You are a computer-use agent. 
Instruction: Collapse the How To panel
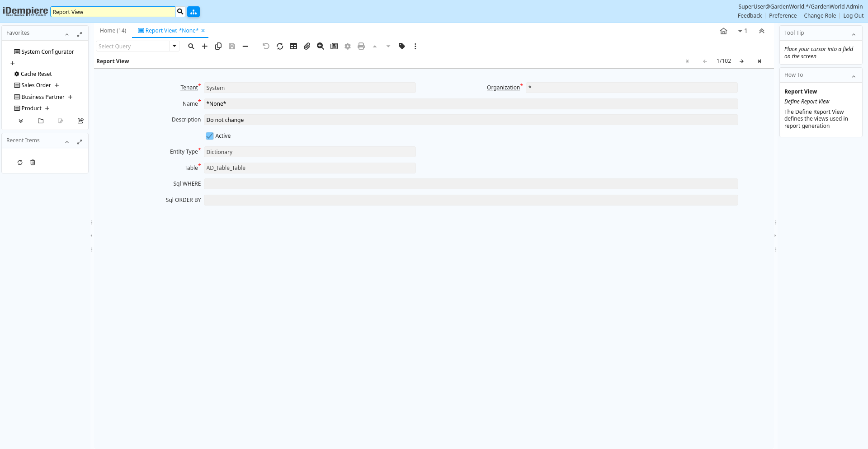coord(854,76)
